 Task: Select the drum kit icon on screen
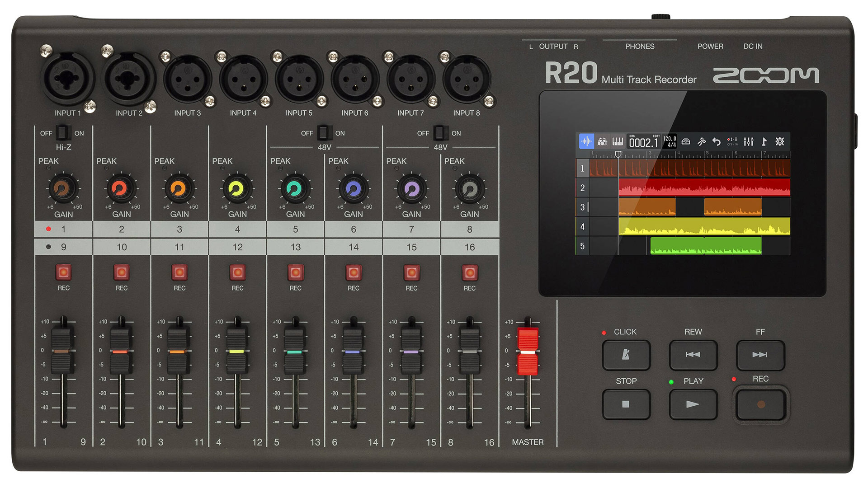602,142
